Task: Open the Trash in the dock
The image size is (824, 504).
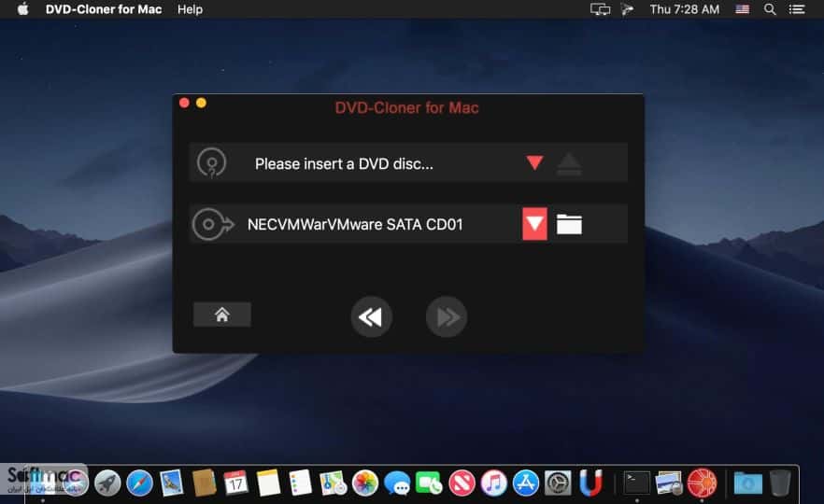Action: click(x=780, y=483)
